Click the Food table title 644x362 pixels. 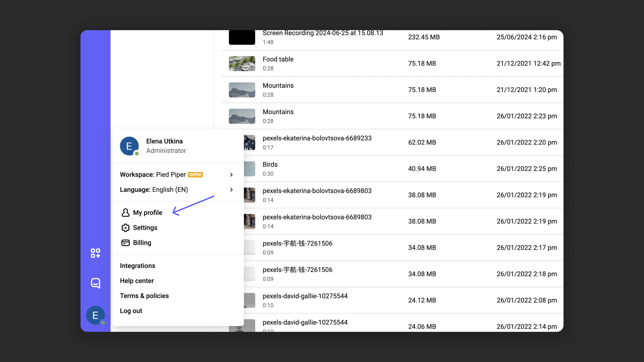(278, 59)
